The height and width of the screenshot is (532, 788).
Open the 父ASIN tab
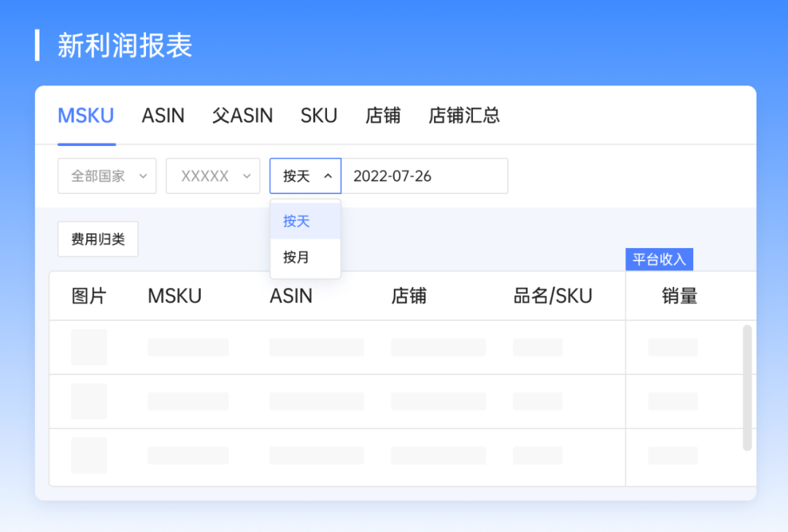click(242, 115)
